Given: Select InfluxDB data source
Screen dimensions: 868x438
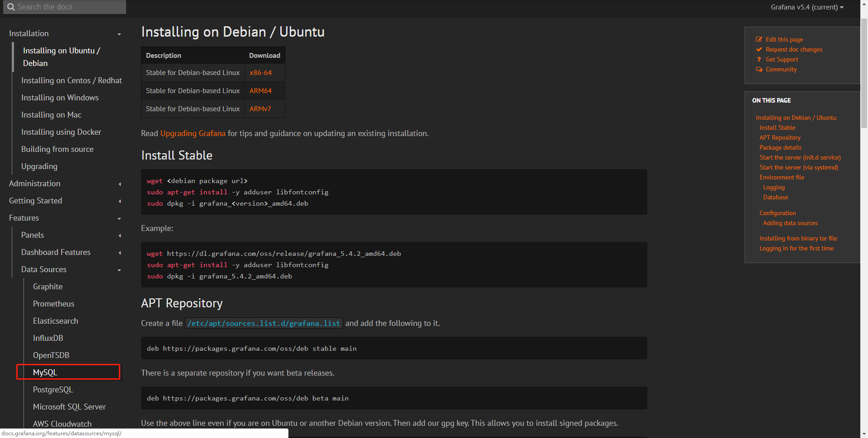Looking at the screenshot, I should [48, 338].
